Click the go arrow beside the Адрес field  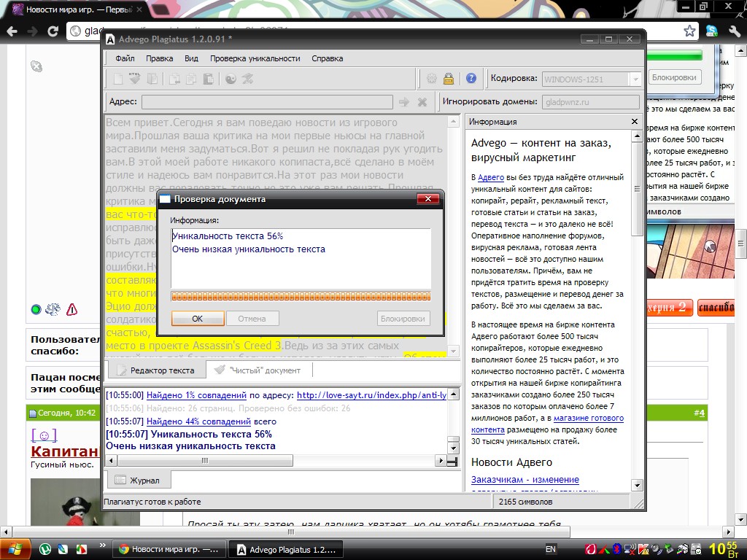[x=404, y=102]
